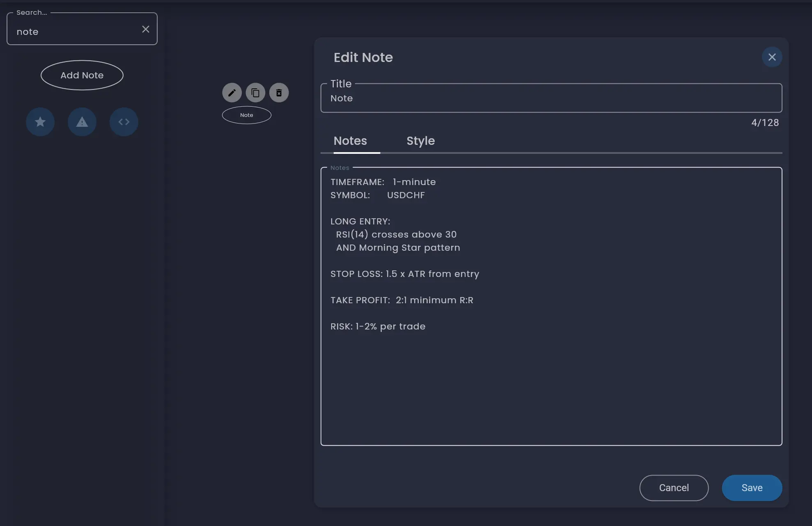The height and width of the screenshot is (526, 812).
Task: Switch to the Style tab
Action: point(421,141)
